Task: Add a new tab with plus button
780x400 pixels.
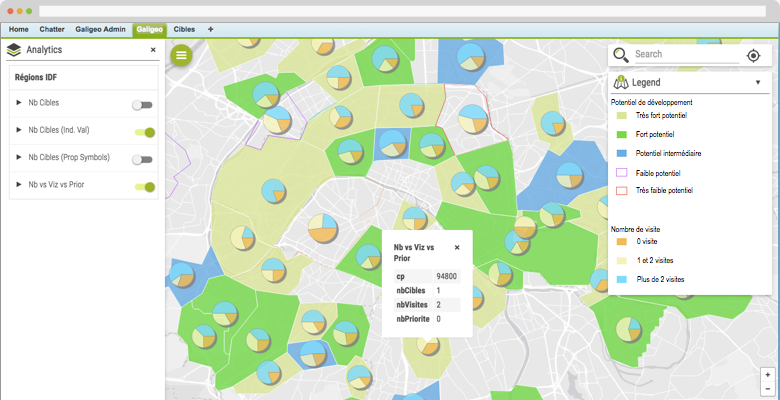Action: click(210, 30)
